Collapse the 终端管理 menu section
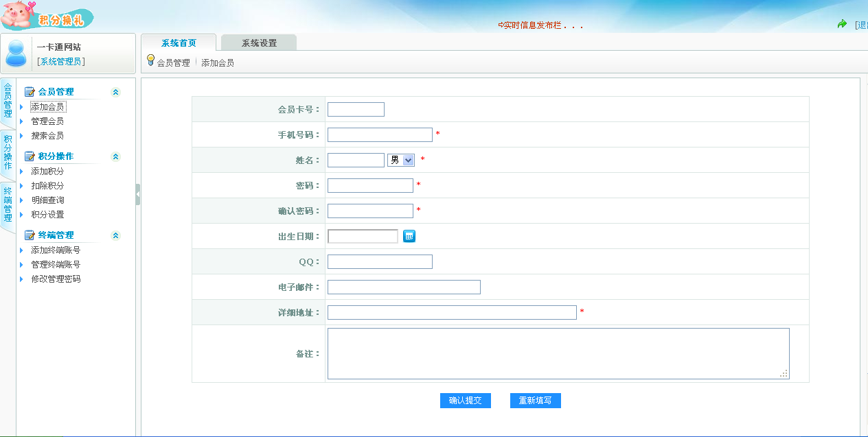This screenshot has width=868, height=437. [115, 235]
